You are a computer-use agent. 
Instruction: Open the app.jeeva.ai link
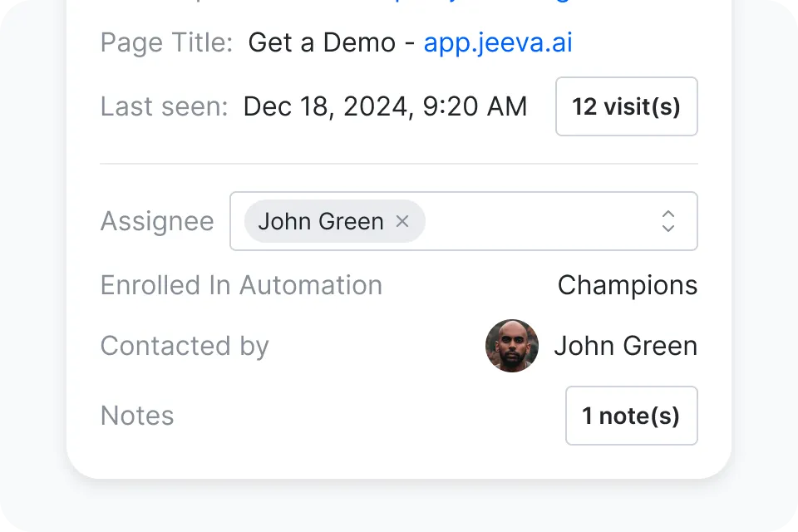498,42
